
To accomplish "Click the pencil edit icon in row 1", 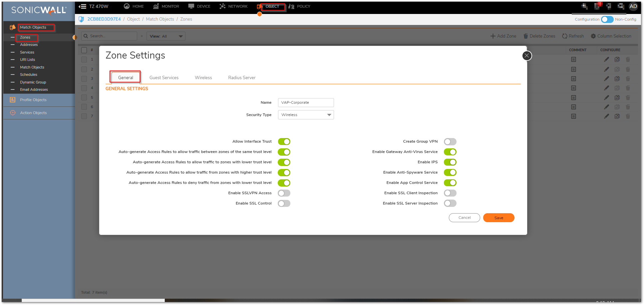I will pos(606,60).
